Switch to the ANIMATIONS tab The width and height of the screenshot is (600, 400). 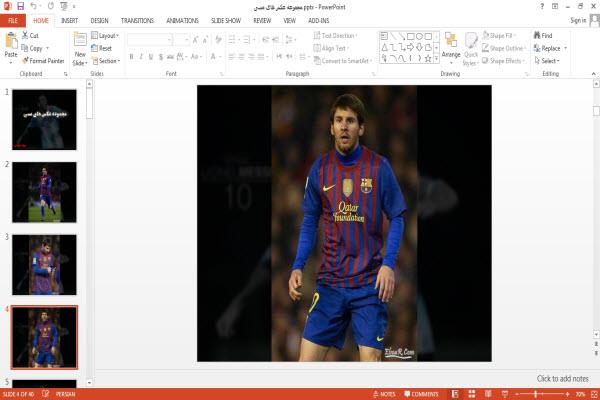coord(183,21)
